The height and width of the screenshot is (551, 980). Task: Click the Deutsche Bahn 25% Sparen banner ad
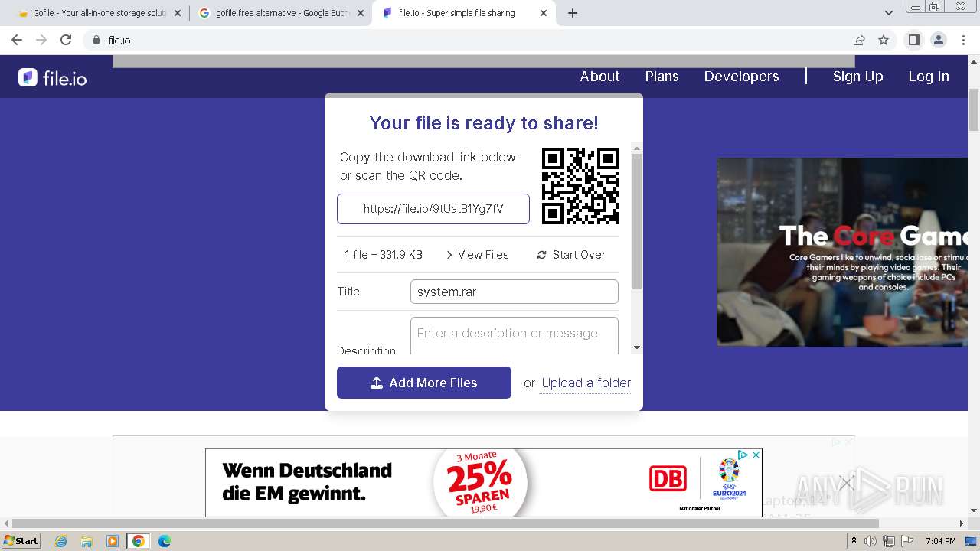(483, 483)
